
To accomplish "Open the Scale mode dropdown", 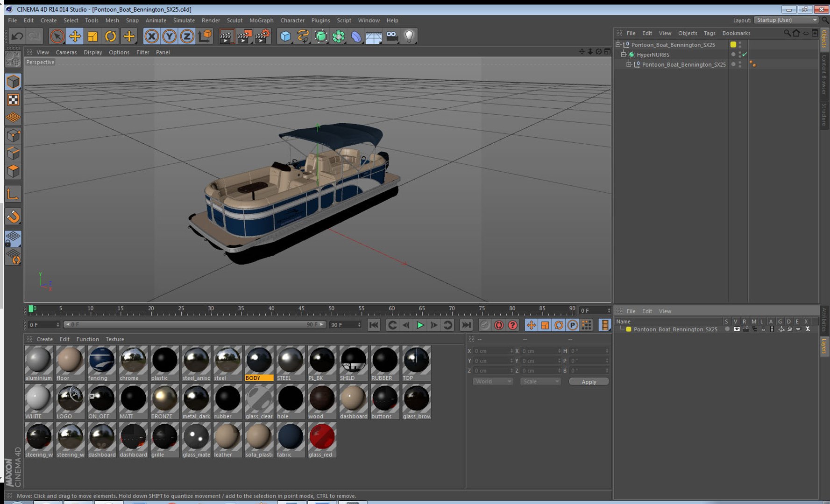I will pos(540,382).
